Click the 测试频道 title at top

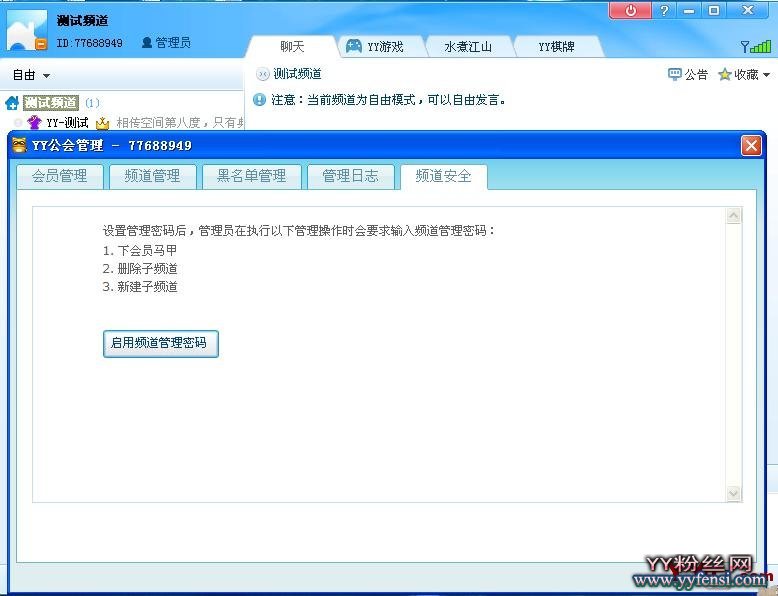82,21
